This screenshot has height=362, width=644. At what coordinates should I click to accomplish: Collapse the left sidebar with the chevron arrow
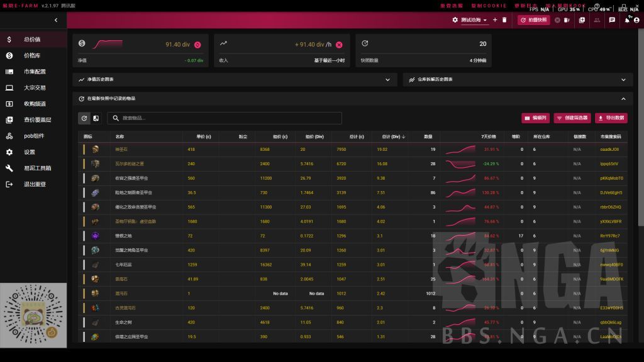56,20
